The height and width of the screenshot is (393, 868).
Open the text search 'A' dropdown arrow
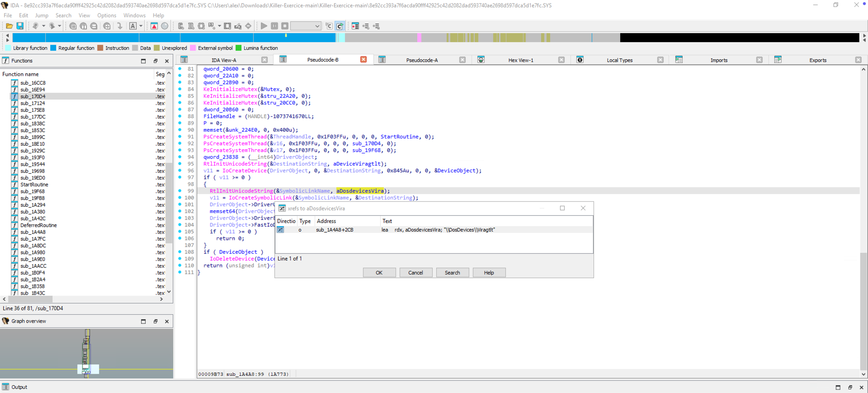(141, 26)
